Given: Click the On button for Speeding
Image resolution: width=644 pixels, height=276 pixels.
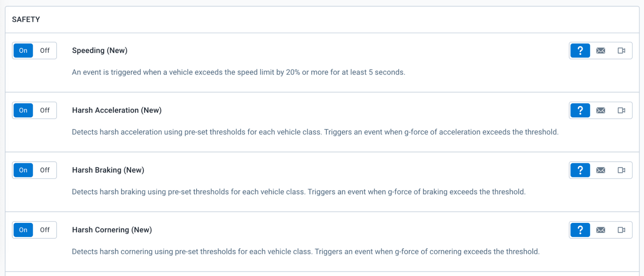Looking at the screenshot, I should (x=23, y=51).
